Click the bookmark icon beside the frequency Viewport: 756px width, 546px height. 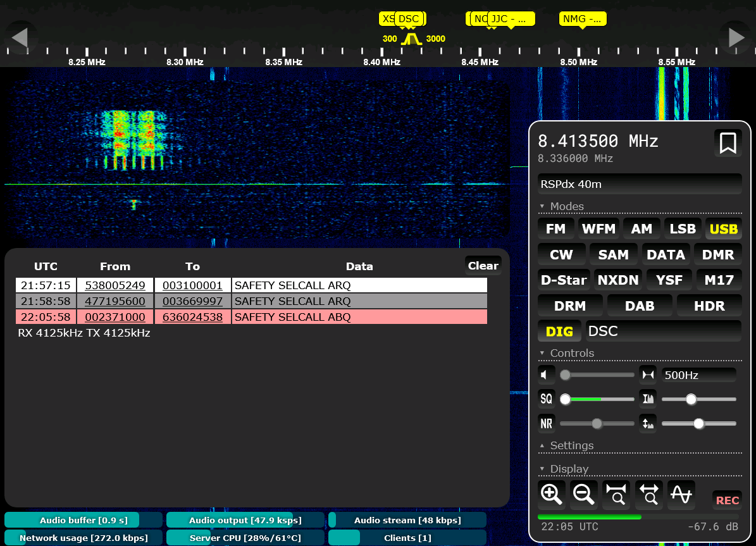728,143
